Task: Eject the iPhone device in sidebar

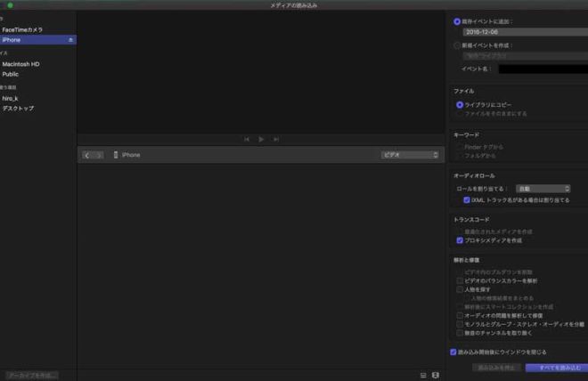Action: click(70, 40)
